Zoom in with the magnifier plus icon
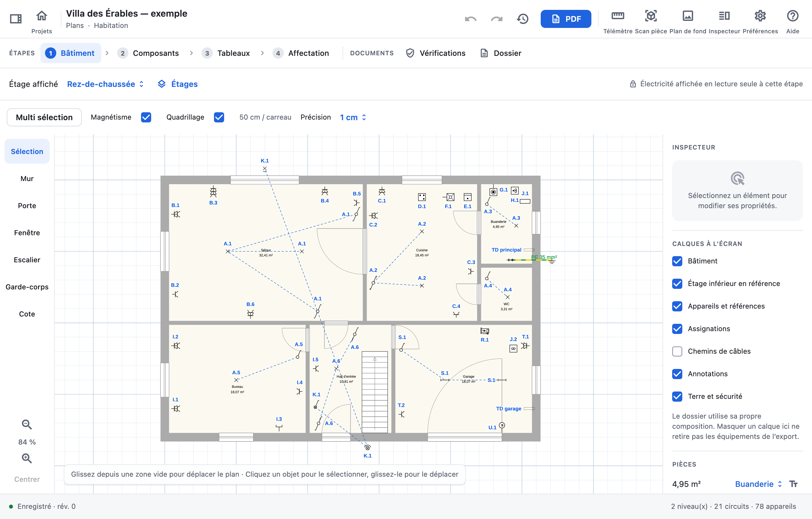Viewport: 812px width, 519px height. click(x=27, y=458)
